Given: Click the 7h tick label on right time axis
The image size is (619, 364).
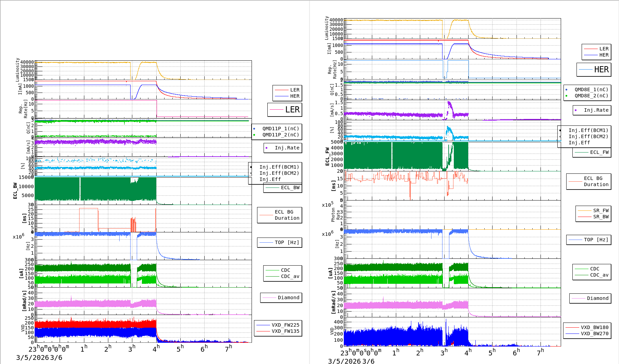Looking at the screenshot, I should pos(540,352).
